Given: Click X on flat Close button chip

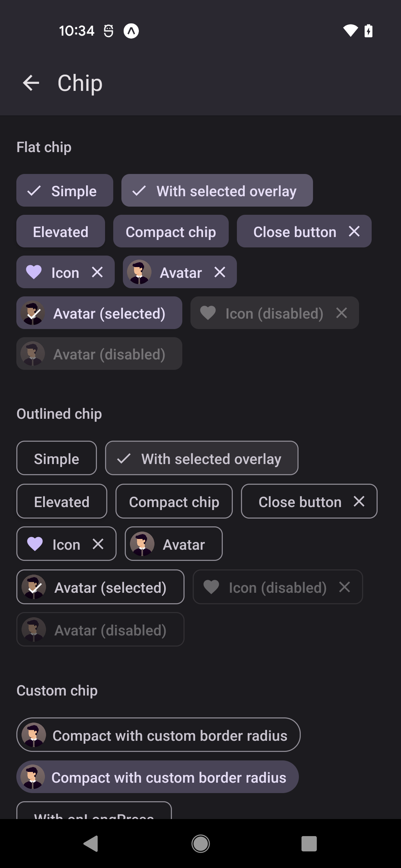Looking at the screenshot, I should coord(354,231).
